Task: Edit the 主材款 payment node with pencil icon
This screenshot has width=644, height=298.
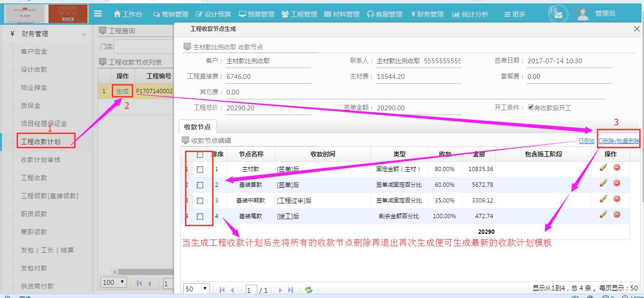Action: coord(603,167)
